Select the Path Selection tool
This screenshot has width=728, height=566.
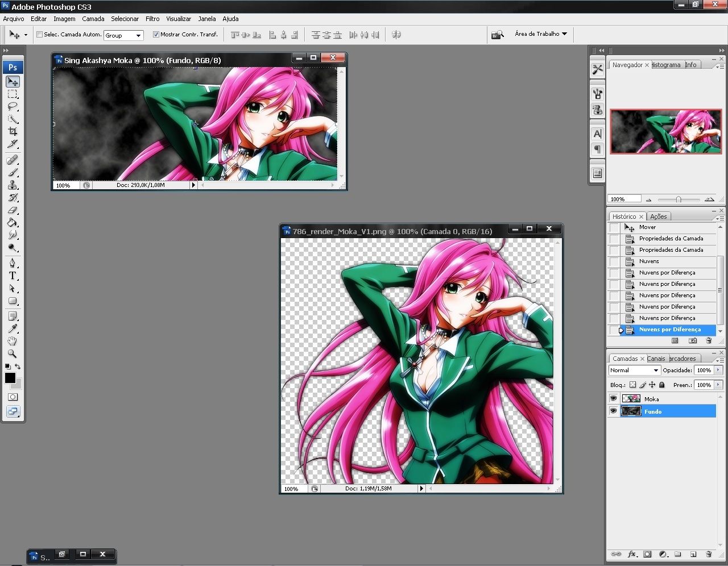13,288
